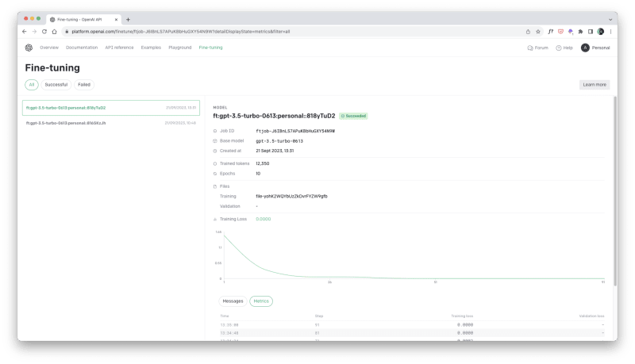Screen dimensions: 635x364
Task: Select the fine-tune job ending 818yTuD2 in the list
Action: (x=111, y=108)
